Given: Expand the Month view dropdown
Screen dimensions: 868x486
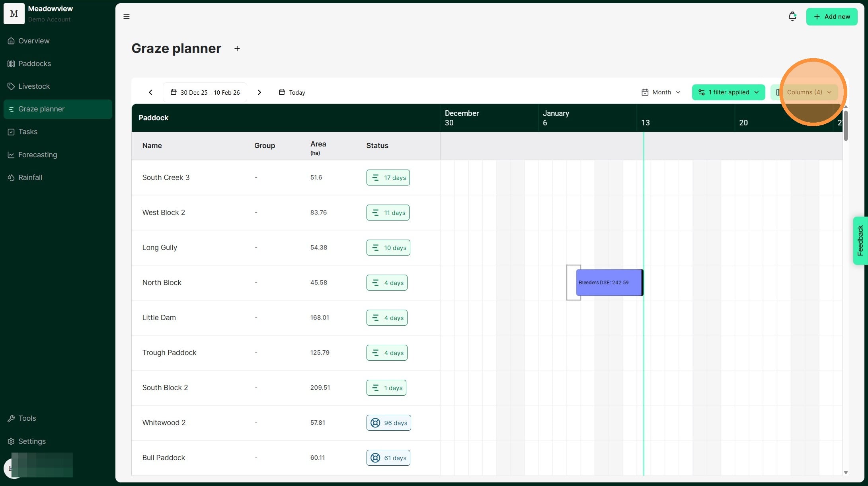Looking at the screenshot, I should (x=661, y=92).
